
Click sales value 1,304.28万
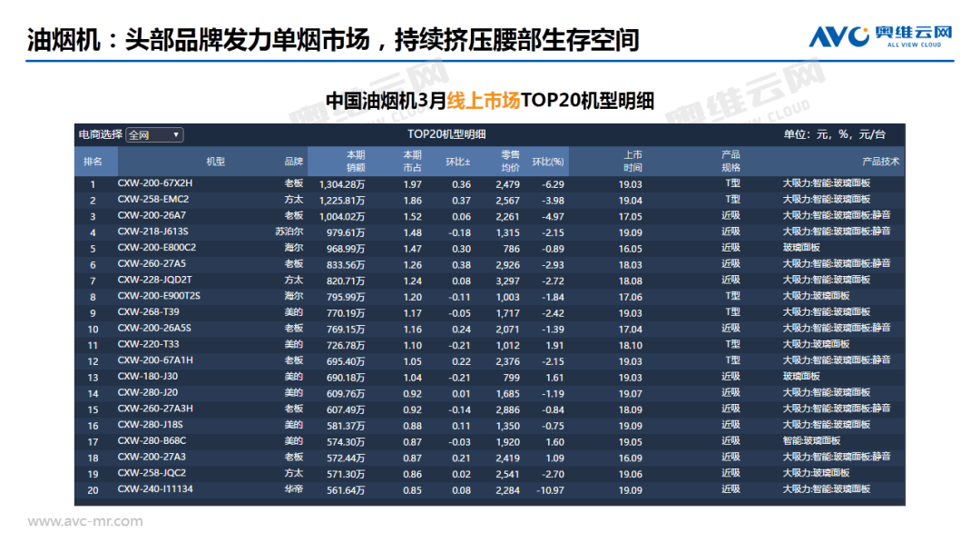click(342, 184)
